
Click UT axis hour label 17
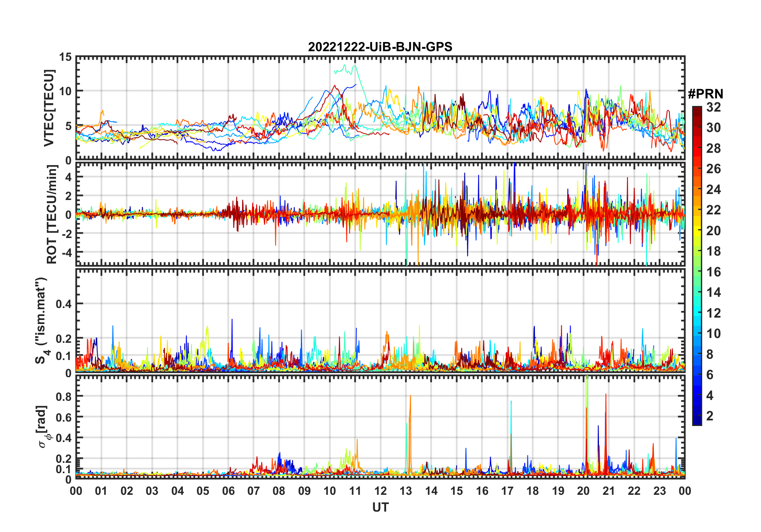[x=507, y=491]
